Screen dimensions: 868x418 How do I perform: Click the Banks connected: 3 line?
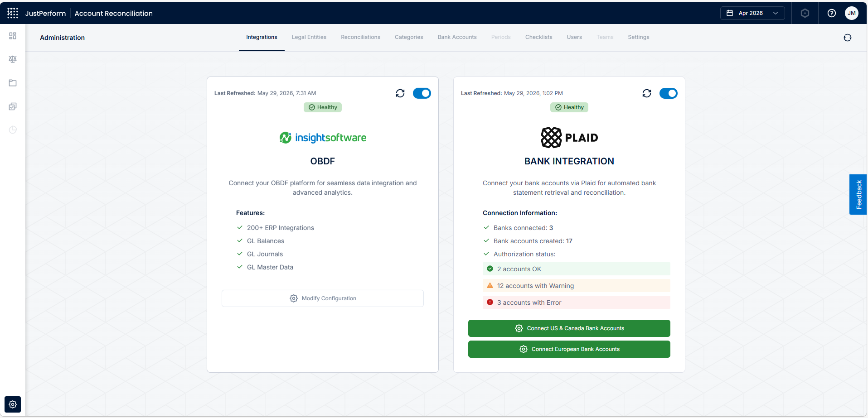pos(524,228)
